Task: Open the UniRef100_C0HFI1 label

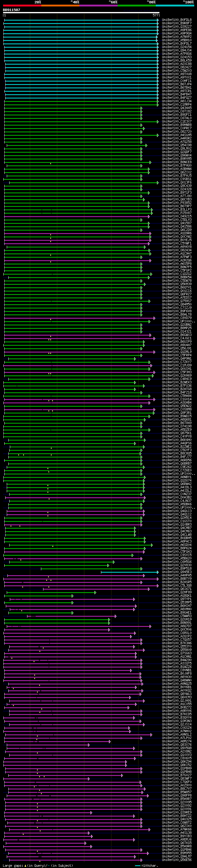Action: pyautogui.click(x=176, y=81)
